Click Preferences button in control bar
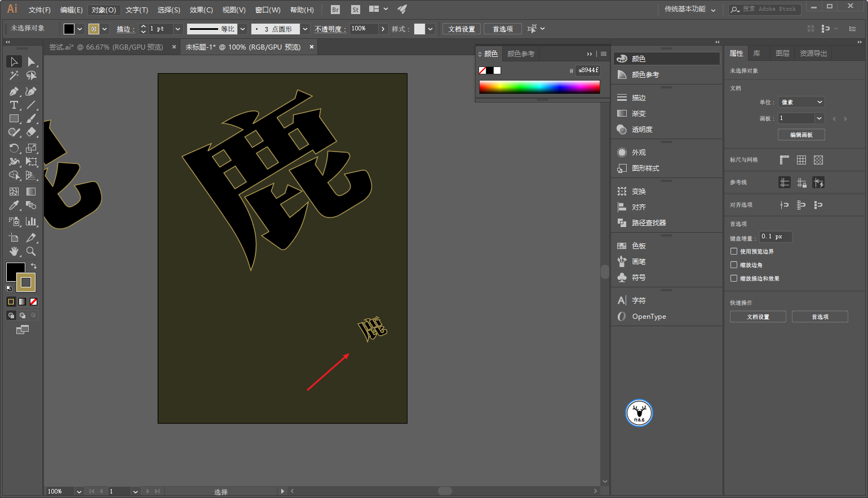 pos(503,29)
